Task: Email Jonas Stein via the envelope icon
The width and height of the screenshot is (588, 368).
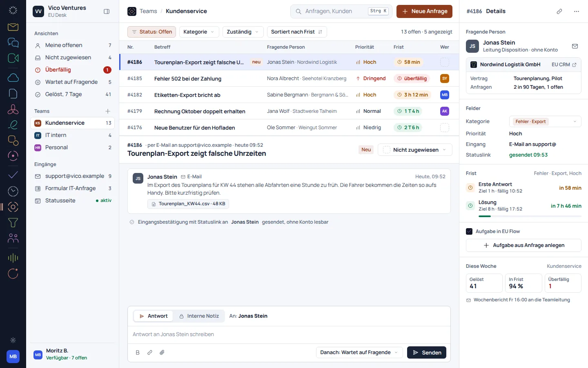Action: tap(575, 46)
